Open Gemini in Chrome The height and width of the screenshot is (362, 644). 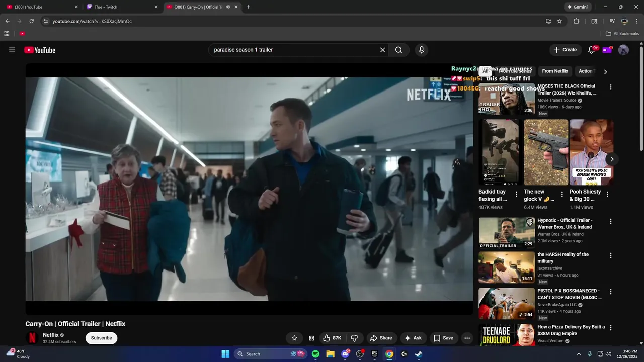coord(578,7)
